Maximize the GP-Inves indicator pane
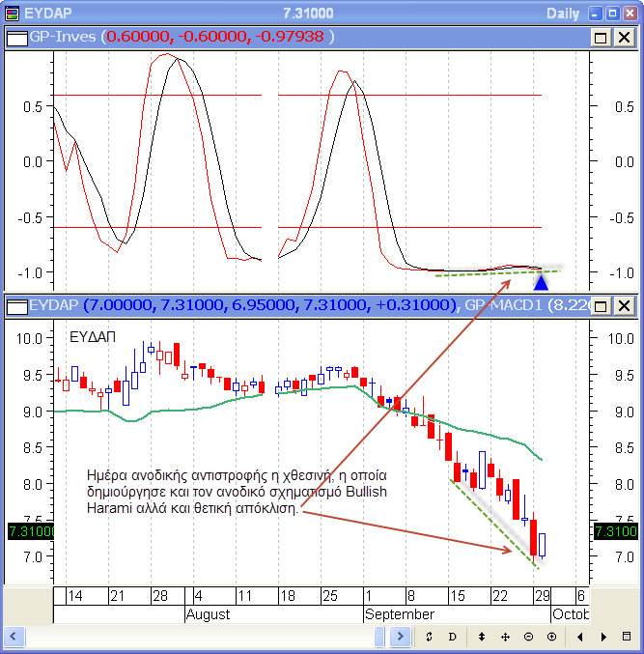This screenshot has width=644, height=654. click(x=601, y=37)
